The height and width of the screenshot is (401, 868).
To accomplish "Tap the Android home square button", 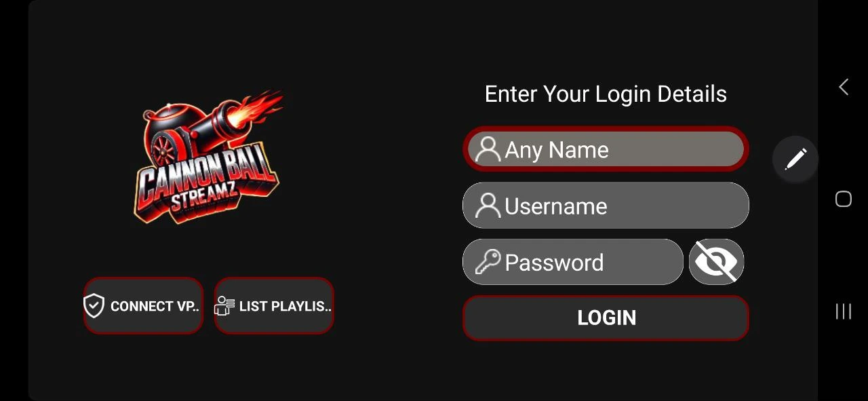I will pyautogui.click(x=844, y=199).
